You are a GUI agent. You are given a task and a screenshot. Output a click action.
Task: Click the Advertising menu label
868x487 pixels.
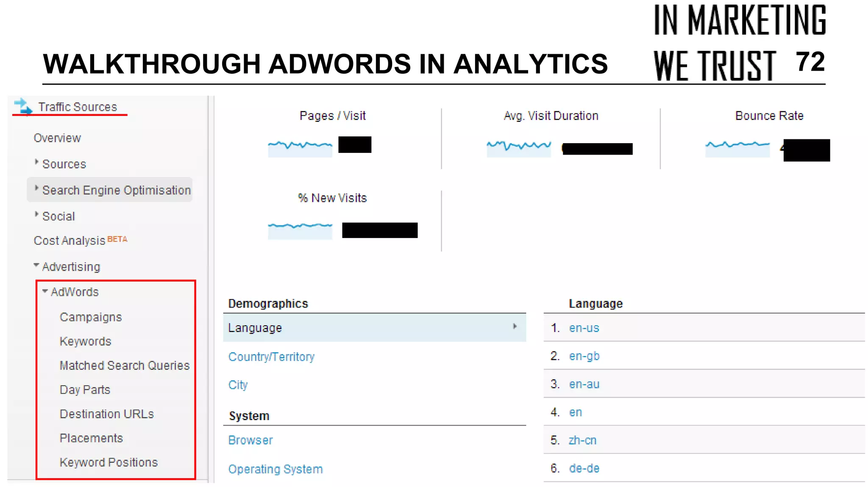(71, 267)
